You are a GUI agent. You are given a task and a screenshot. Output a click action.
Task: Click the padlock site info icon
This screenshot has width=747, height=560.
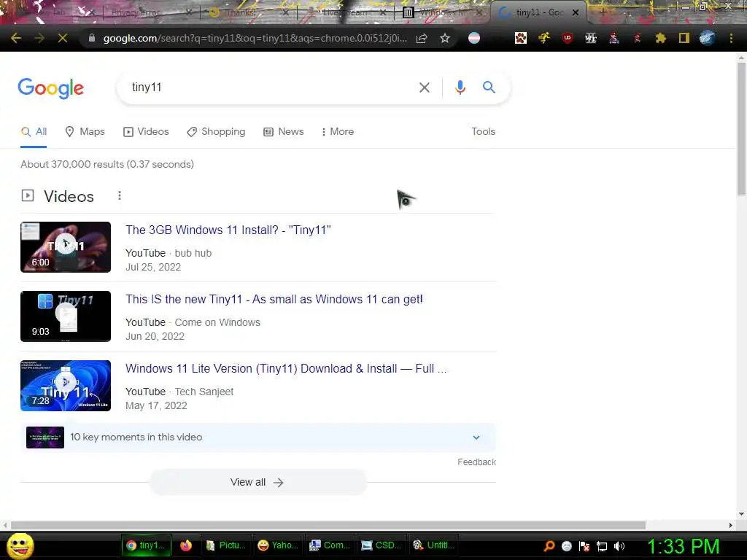pos(92,38)
